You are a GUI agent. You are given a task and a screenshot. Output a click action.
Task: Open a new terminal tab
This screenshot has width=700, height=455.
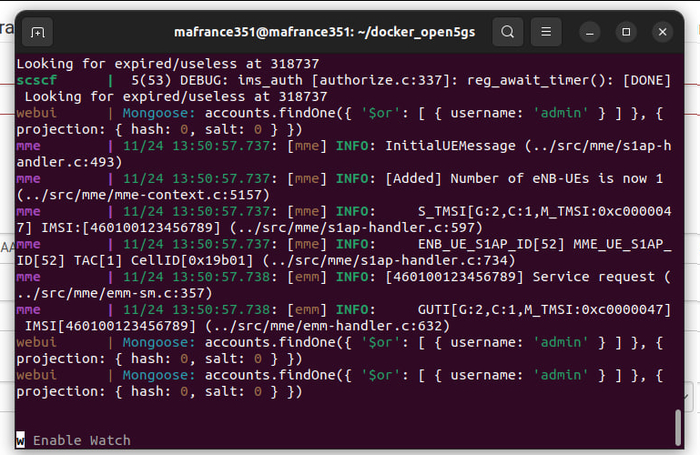[38, 32]
